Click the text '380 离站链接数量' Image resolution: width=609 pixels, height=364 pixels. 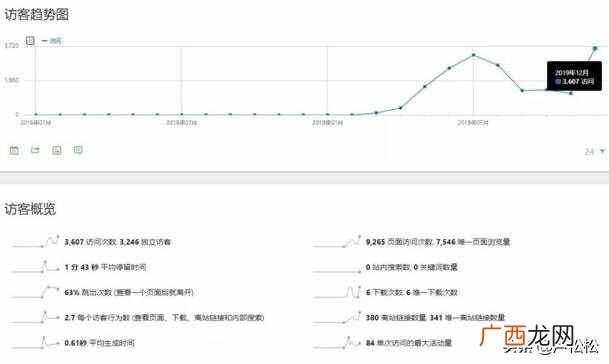tap(396, 318)
